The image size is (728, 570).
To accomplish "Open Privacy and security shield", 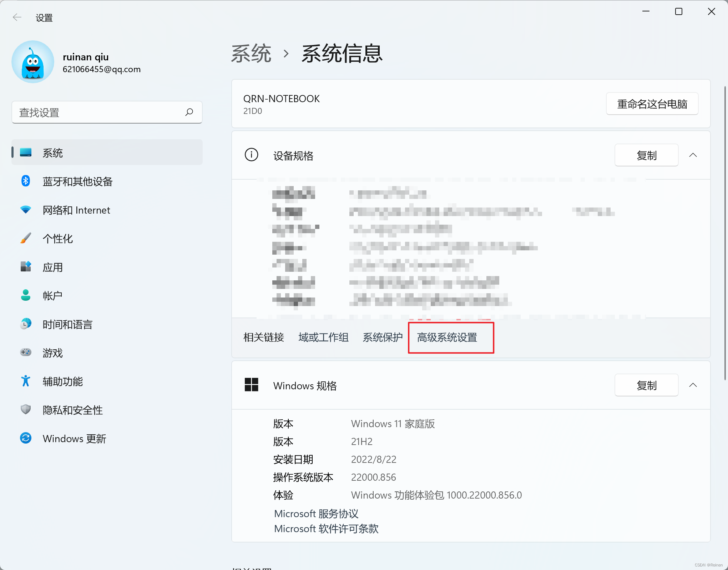I will [x=26, y=410].
